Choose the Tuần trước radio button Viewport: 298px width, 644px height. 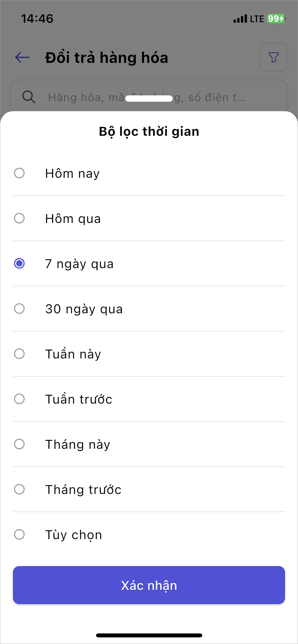pyautogui.click(x=19, y=399)
